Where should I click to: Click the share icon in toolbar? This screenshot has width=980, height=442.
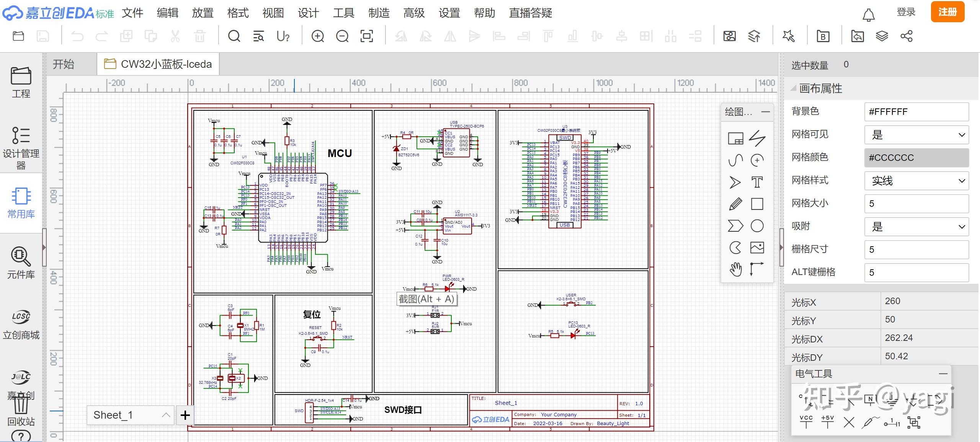pyautogui.click(x=906, y=36)
